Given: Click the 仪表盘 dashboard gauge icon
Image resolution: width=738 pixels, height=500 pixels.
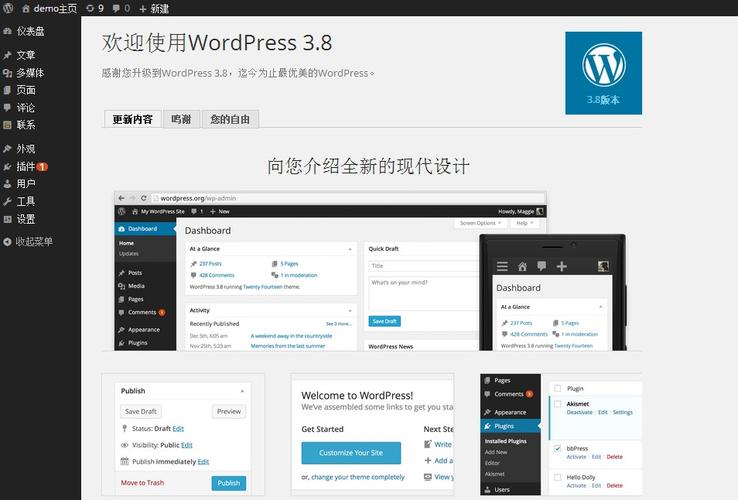Looking at the screenshot, I should point(7,32).
